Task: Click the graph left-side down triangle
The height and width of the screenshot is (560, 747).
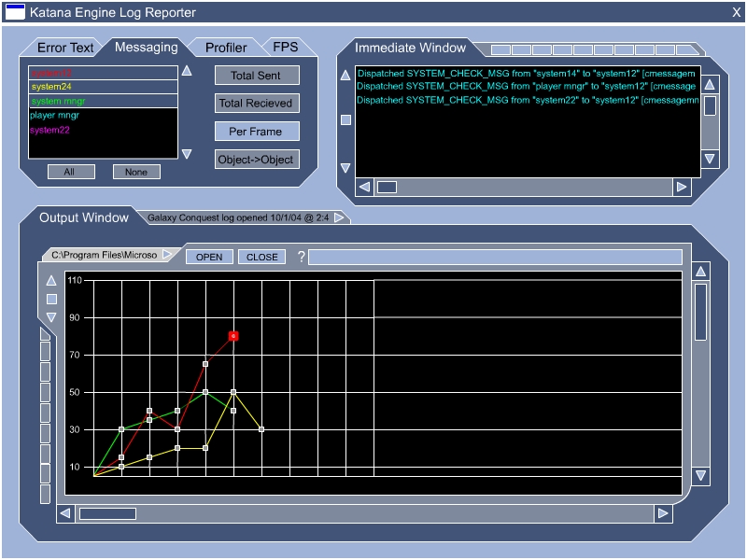Action: (x=51, y=317)
